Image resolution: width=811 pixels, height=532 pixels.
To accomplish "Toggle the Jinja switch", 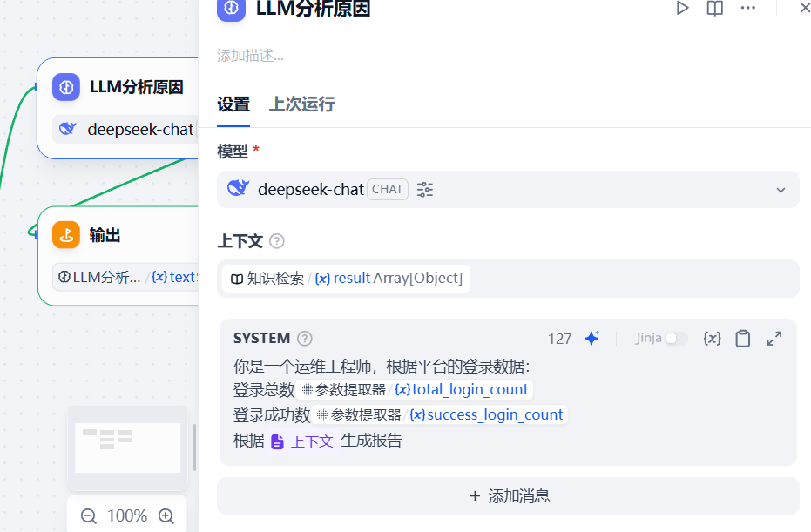I will click(676, 339).
